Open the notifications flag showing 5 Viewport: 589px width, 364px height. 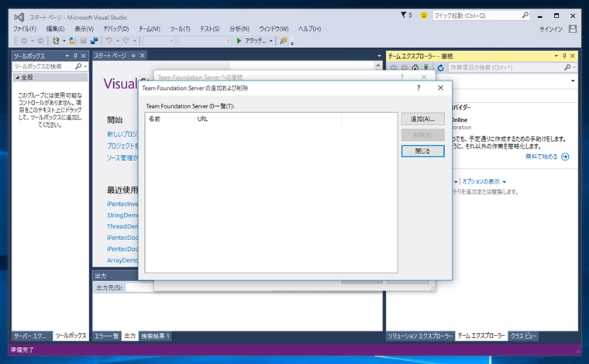(x=406, y=15)
